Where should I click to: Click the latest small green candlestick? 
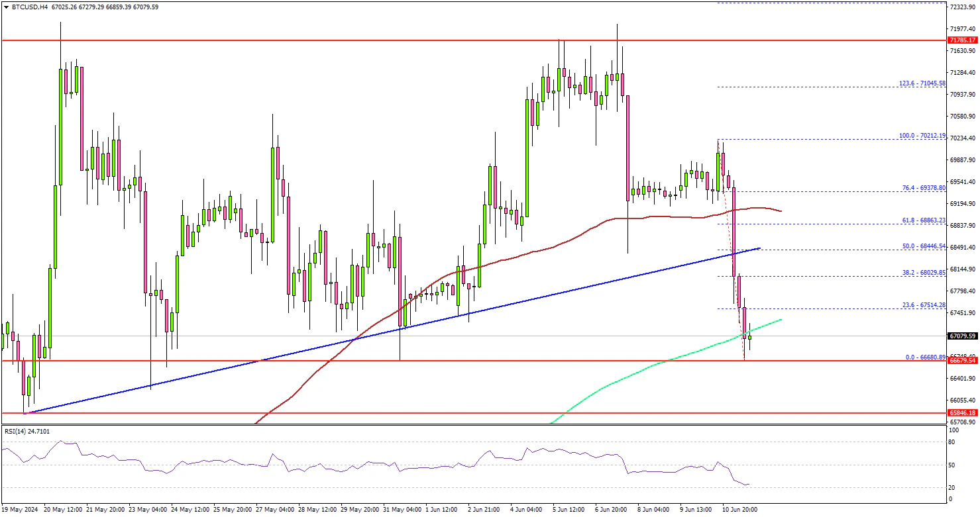coord(750,338)
